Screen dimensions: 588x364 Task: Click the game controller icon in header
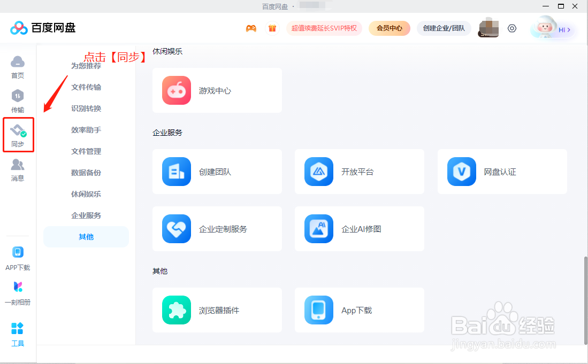click(x=251, y=28)
